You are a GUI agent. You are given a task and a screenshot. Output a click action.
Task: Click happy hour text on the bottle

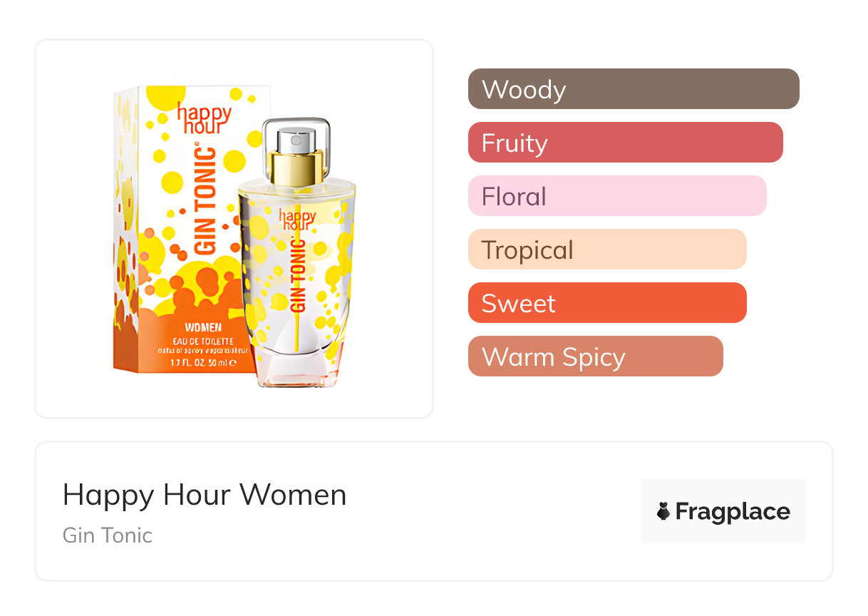(x=297, y=219)
